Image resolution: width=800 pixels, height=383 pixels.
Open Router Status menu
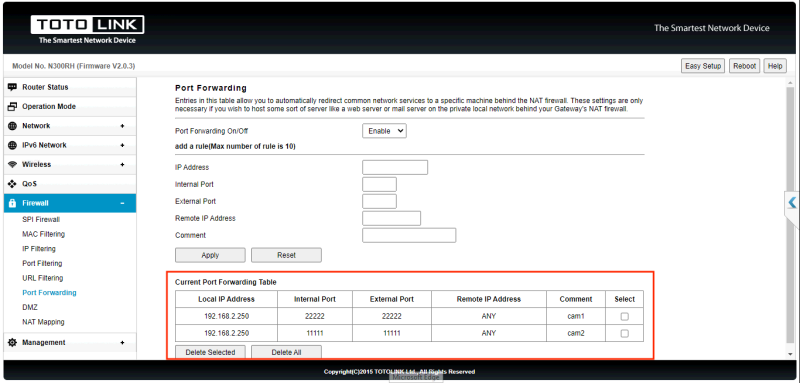[x=70, y=87]
